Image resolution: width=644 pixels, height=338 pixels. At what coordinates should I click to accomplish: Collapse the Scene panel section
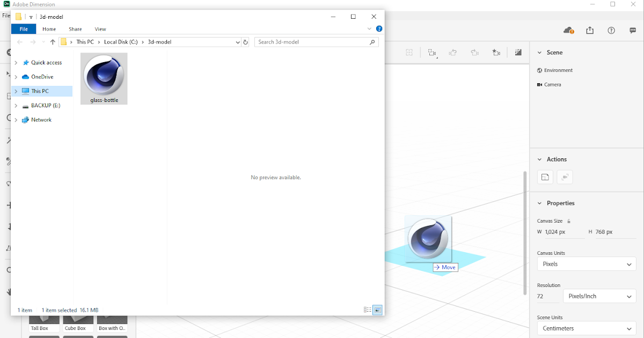tap(540, 53)
